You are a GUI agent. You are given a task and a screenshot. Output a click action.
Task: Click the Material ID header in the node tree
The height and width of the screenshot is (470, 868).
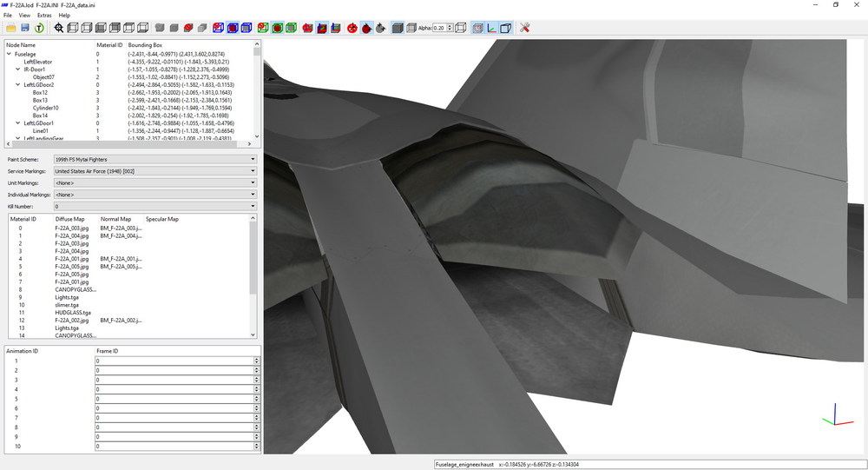(109, 45)
